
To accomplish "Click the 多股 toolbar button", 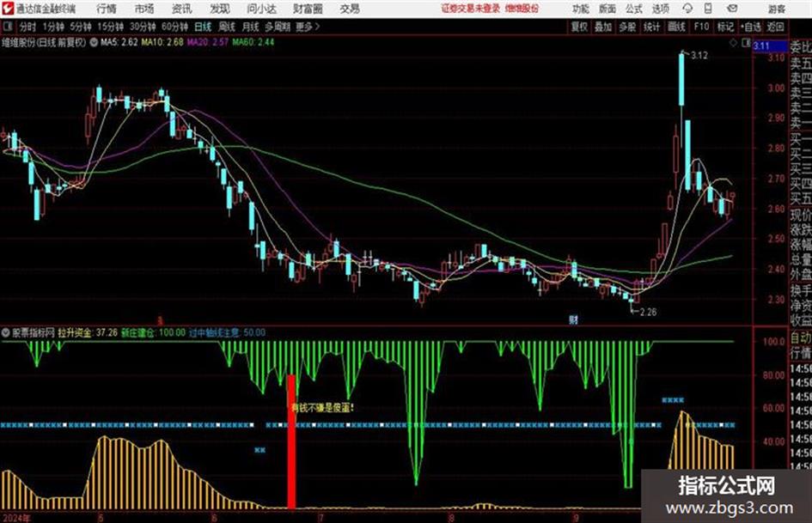I will click(627, 27).
